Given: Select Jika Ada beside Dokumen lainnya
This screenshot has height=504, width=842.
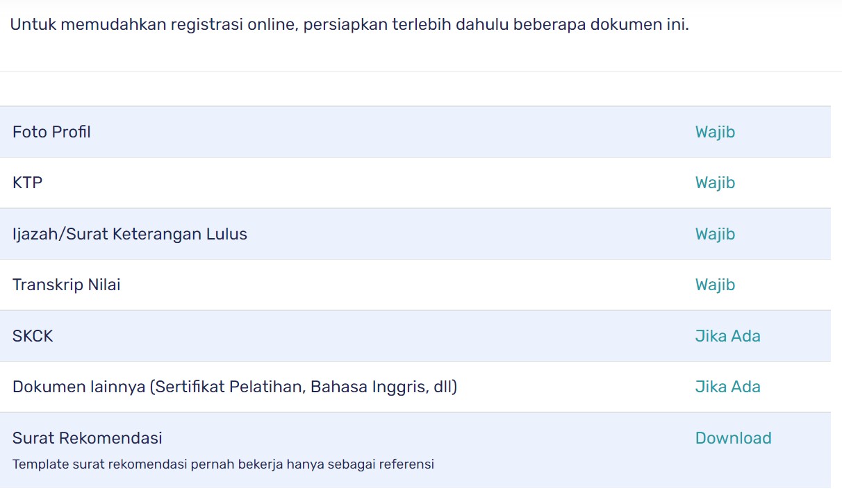Looking at the screenshot, I should (x=727, y=387).
